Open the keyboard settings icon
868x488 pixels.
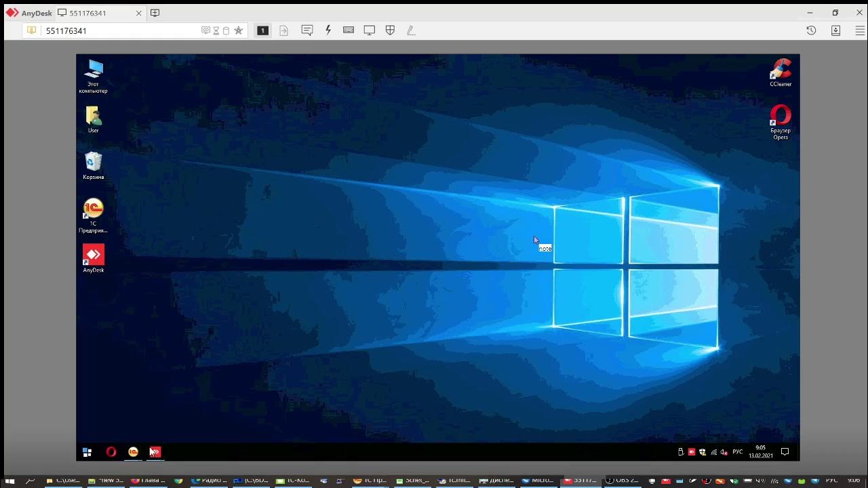point(349,30)
